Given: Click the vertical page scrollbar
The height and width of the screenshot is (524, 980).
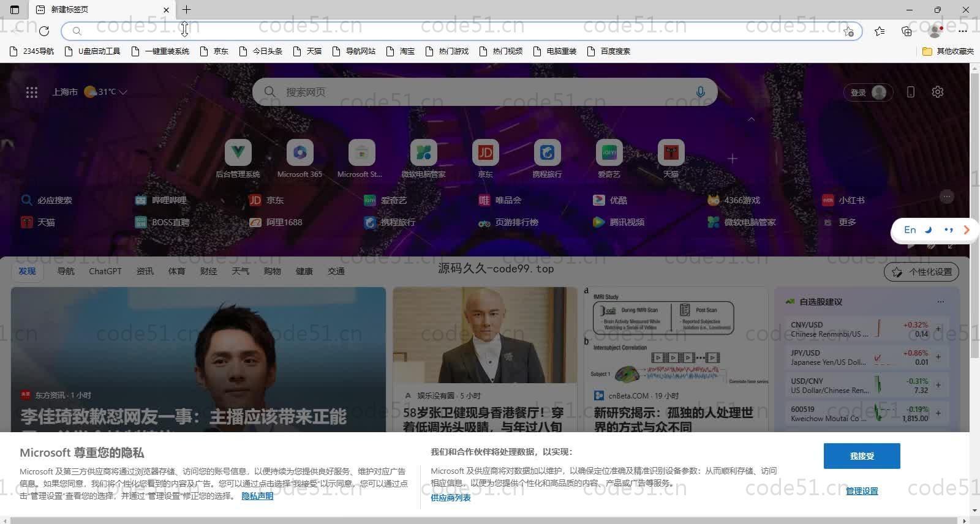Looking at the screenshot, I should click(x=974, y=214).
